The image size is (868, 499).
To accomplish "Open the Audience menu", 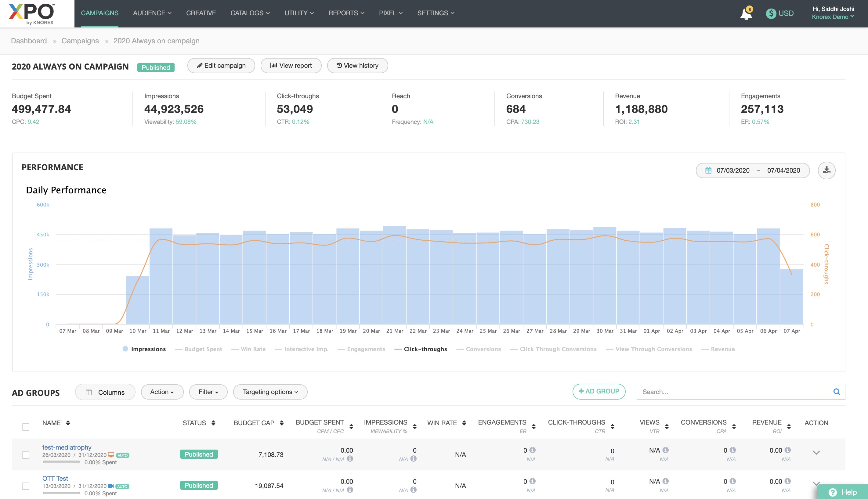I will pyautogui.click(x=152, y=13).
